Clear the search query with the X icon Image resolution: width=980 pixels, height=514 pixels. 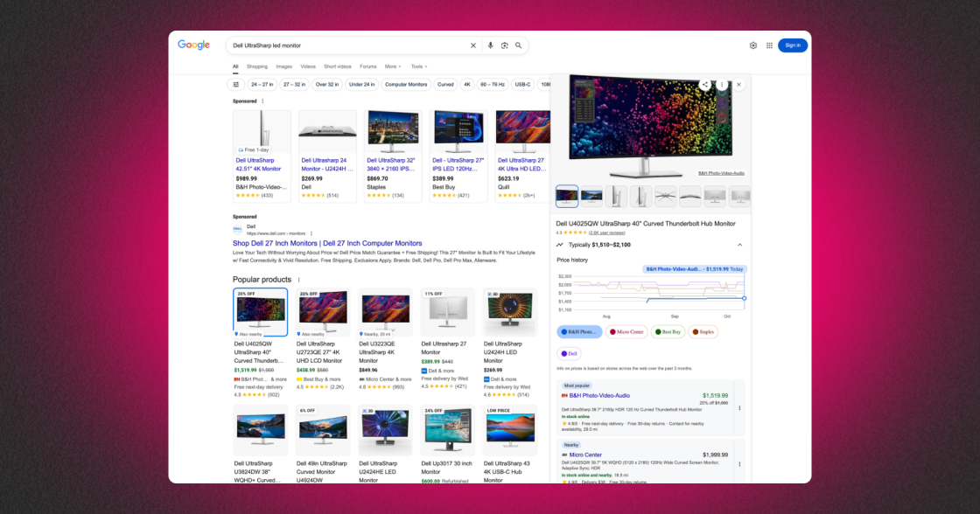[472, 45]
